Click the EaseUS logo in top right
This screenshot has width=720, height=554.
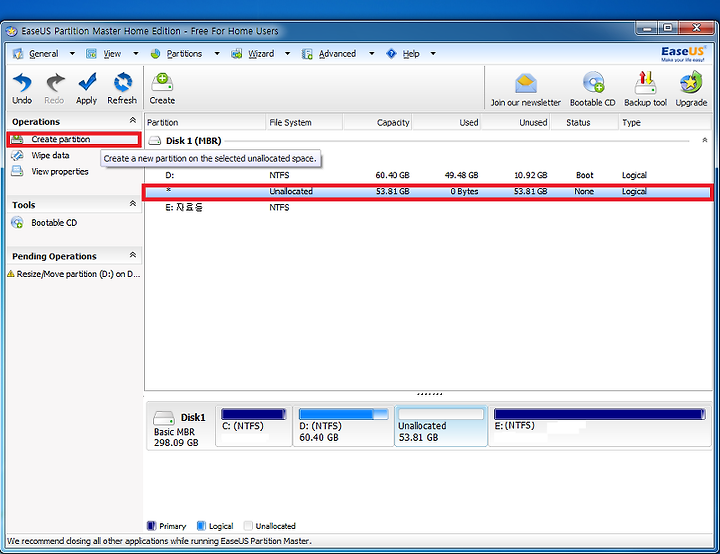click(683, 54)
